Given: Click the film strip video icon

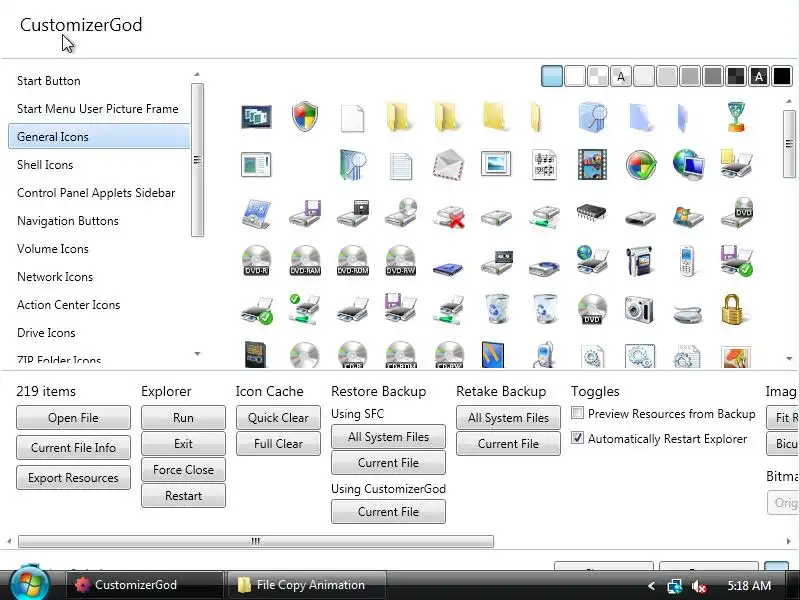Looking at the screenshot, I should tap(592, 164).
